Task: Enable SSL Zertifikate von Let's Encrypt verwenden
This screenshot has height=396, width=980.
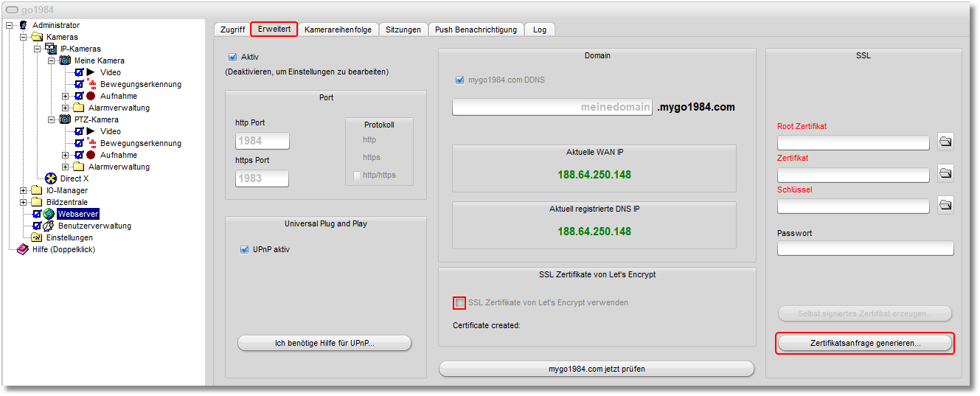Action: click(460, 302)
